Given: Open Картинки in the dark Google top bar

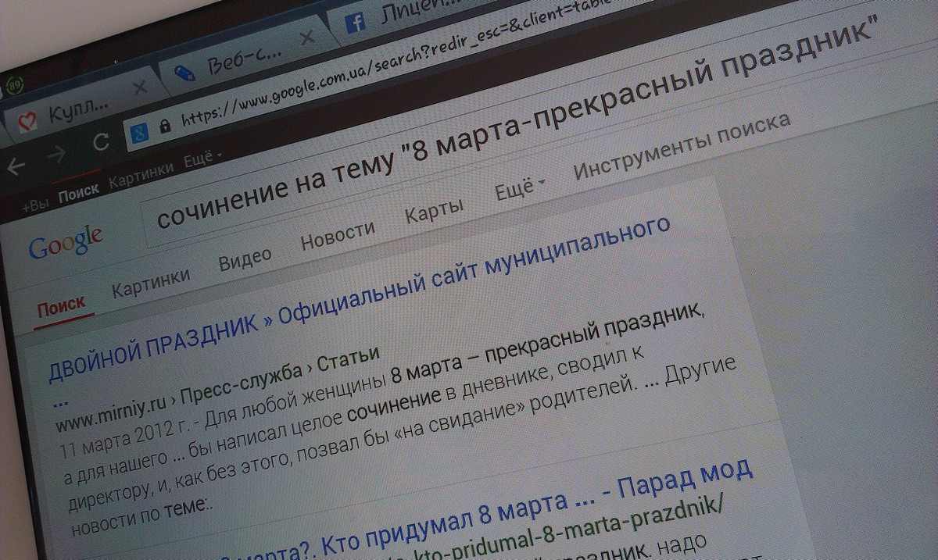Looking at the screenshot, I should click(141, 175).
